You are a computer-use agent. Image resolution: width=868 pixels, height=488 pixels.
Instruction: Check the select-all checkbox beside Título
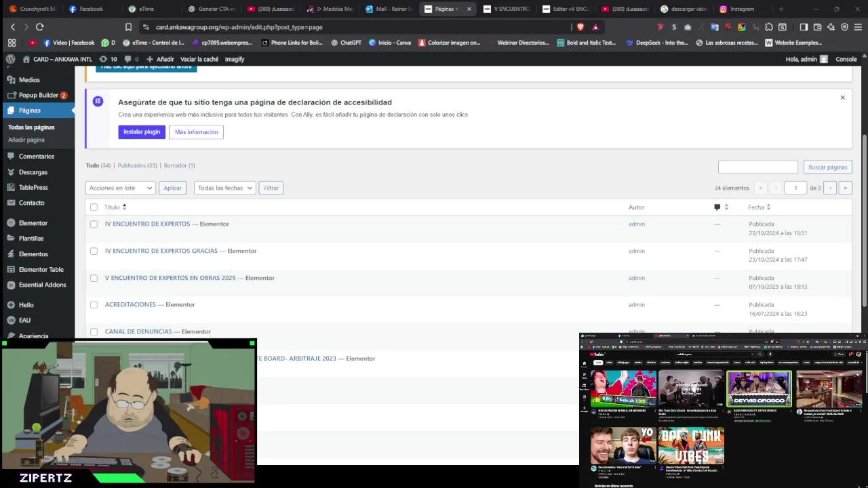pyautogui.click(x=94, y=207)
